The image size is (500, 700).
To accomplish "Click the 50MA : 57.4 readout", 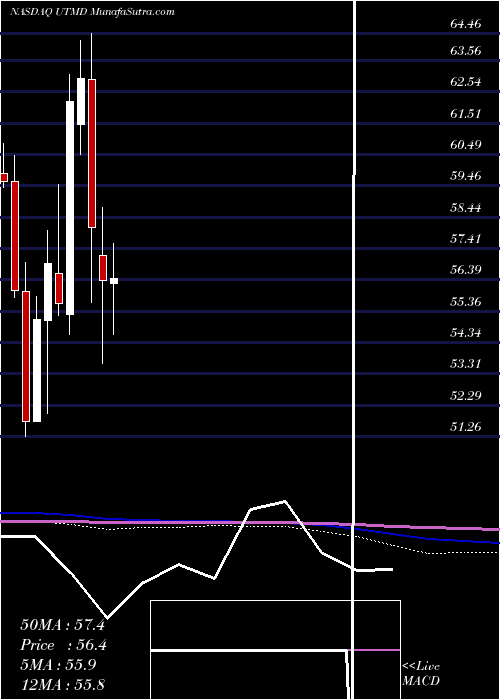I will tap(63, 625).
